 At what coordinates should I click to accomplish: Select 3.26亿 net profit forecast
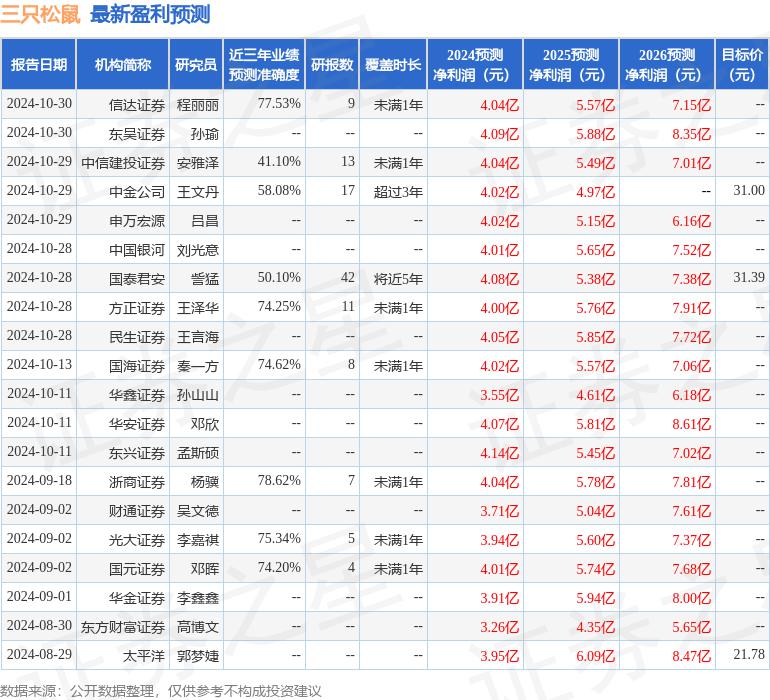(499, 626)
